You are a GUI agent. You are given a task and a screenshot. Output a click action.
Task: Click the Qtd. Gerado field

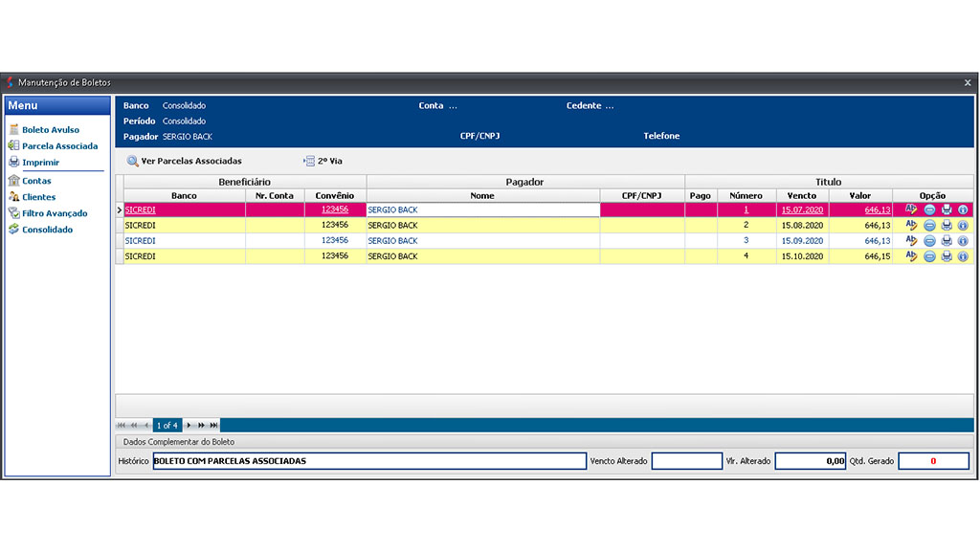[934, 461]
